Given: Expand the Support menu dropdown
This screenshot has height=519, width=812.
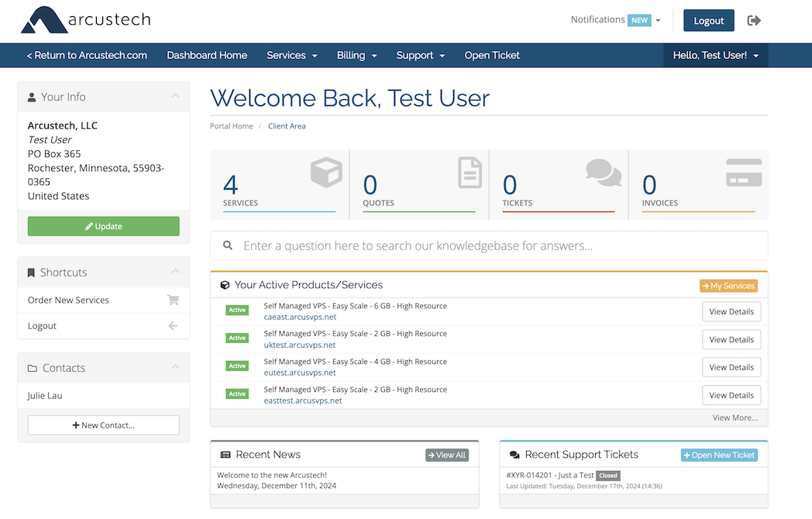Looking at the screenshot, I should coord(420,56).
